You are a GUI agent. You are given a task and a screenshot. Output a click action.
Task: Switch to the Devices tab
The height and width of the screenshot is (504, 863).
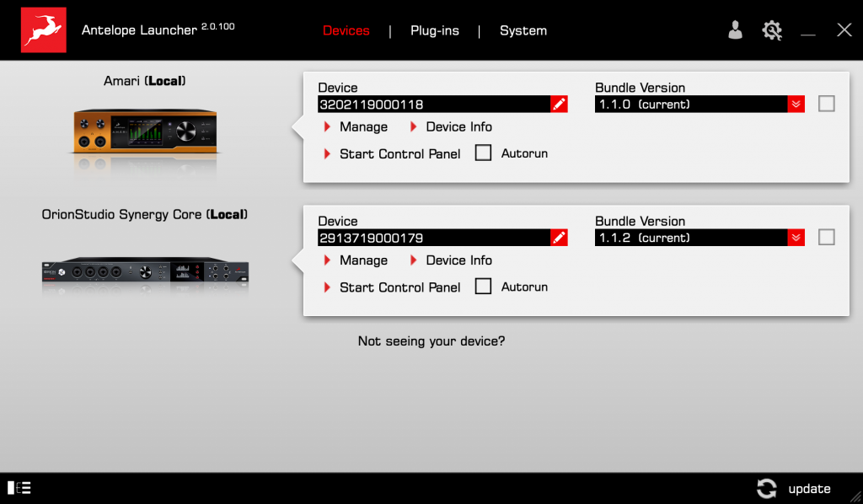coord(346,31)
